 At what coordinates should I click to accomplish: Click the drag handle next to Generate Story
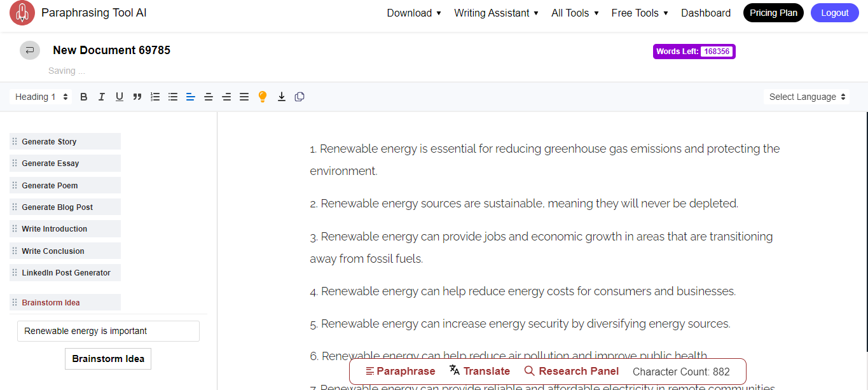[15, 141]
